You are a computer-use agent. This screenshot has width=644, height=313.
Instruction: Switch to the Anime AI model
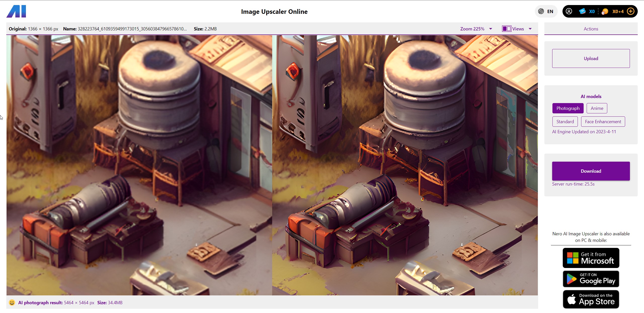pyautogui.click(x=597, y=108)
